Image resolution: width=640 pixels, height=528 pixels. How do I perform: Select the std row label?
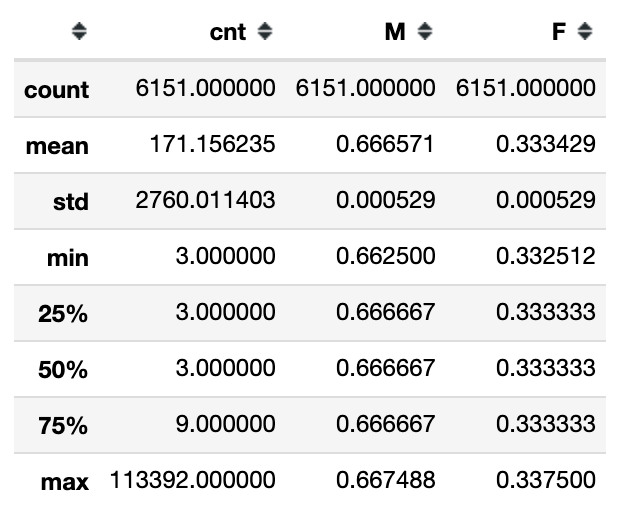pos(70,202)
